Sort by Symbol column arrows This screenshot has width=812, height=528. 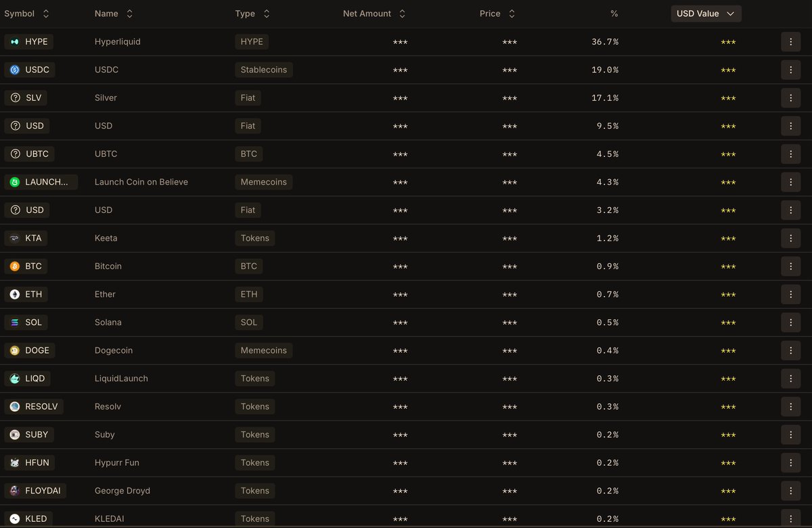pos(45,14)
